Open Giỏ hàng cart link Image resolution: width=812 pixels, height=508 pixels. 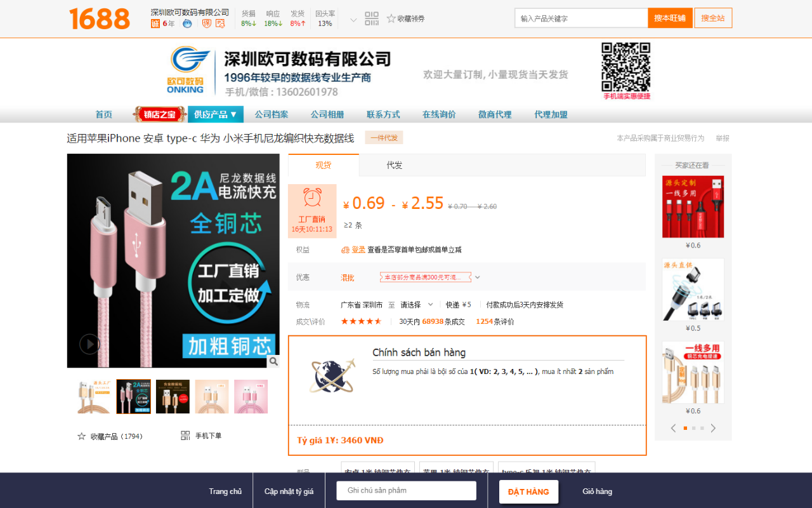tap(598, 491)
